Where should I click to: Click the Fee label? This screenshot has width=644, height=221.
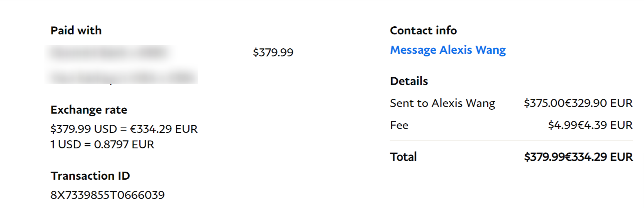(x=399, y=125)
